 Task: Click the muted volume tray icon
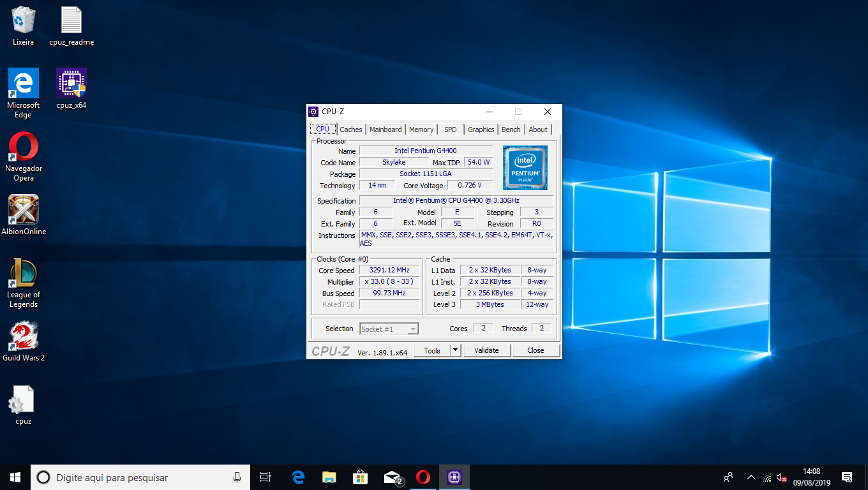tap(781, 478)
